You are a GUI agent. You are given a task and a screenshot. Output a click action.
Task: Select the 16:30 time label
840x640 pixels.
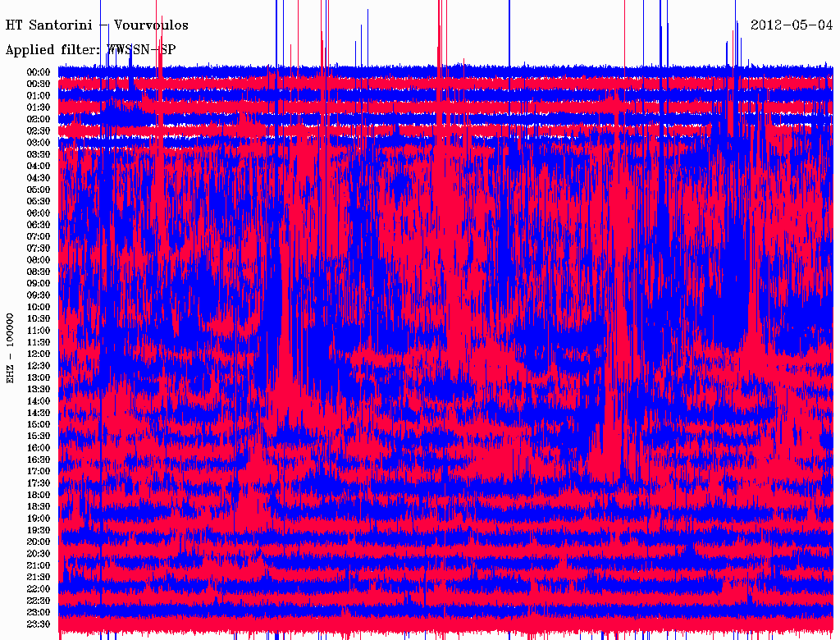tap(39, 460)
